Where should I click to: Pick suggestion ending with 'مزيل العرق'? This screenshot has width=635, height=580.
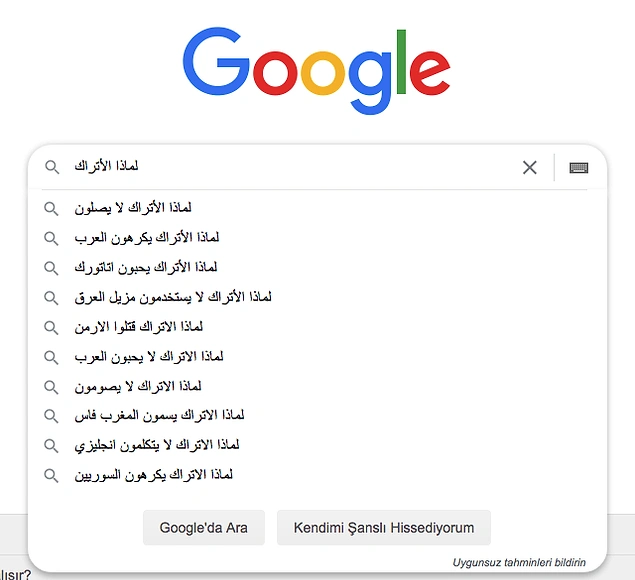click(x=173, y=297)
